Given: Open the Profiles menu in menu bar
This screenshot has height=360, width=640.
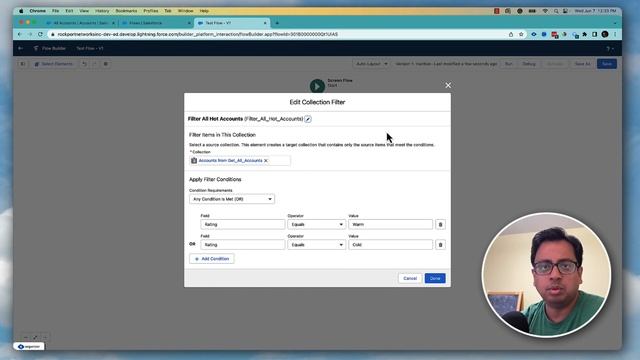Looking at the screenshot, I should pos(151,11).
